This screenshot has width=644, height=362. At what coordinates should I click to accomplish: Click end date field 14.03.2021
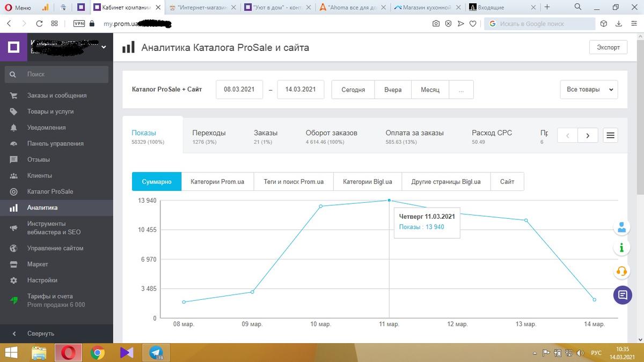pos(301,90)
